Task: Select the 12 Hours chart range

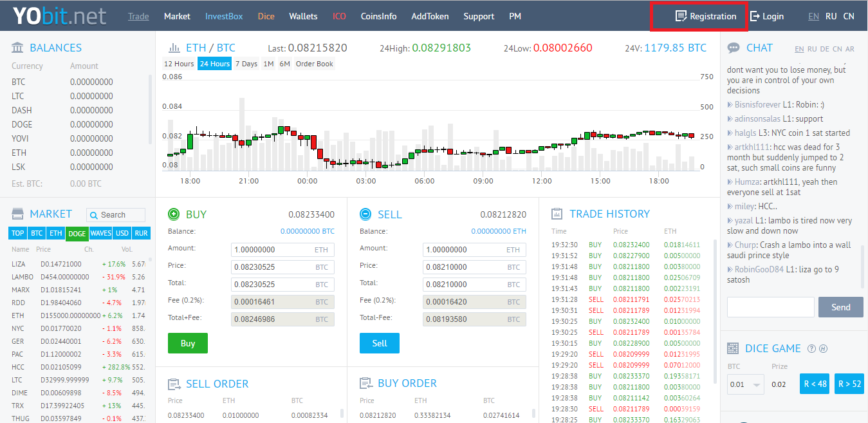Action: (x=179, y=64)
